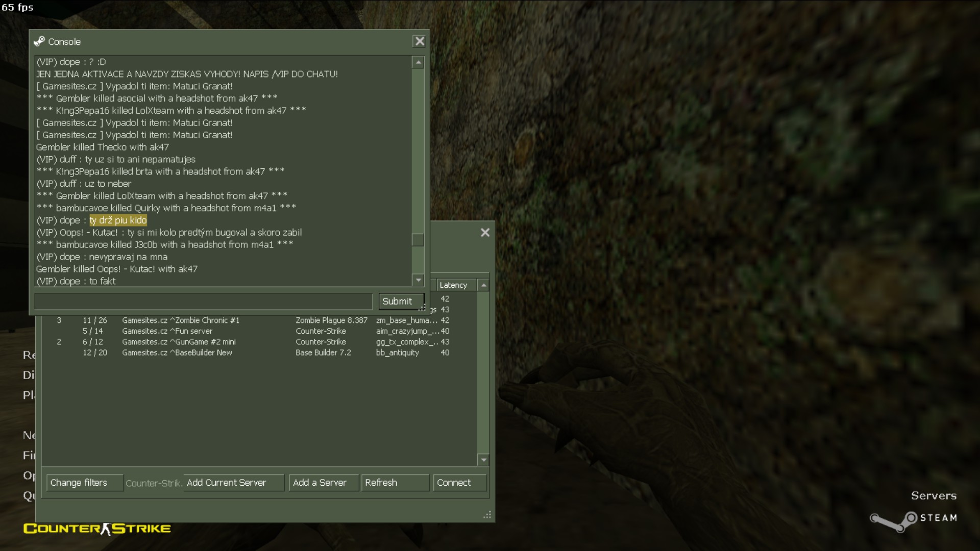
Task: Select Gamesites.cz GunGame #2 mini server
Action: point(259,342)
